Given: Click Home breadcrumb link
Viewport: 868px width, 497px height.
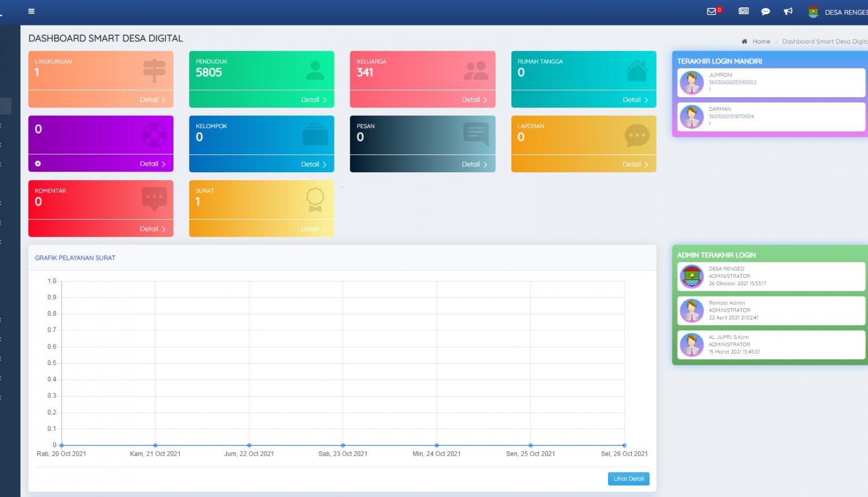Looking at the screenshot, I should (x=761, y=41).
